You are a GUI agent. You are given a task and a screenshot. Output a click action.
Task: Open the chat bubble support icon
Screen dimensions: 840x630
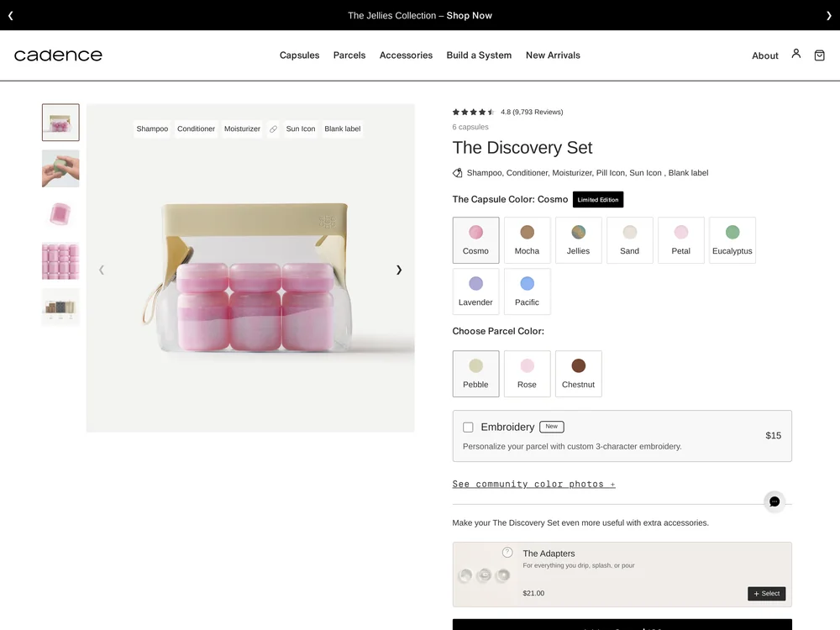tap(774, 501)
